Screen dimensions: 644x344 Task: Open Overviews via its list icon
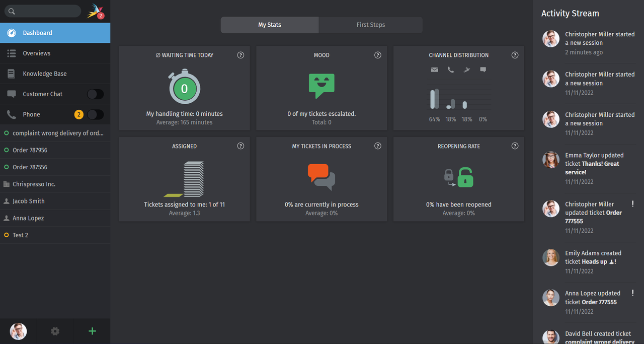11,53
